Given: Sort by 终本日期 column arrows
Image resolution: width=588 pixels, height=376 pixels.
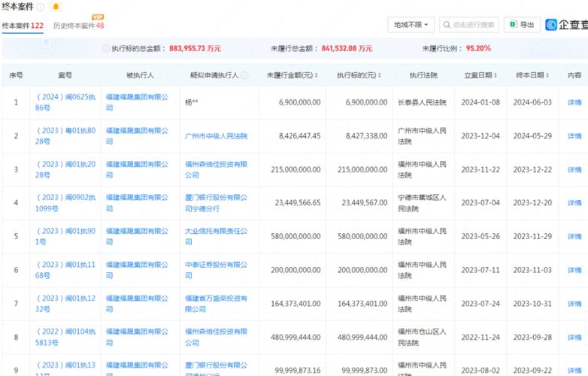Looking at the screenshot, I should pyautogui.click(x=547, y=75).
